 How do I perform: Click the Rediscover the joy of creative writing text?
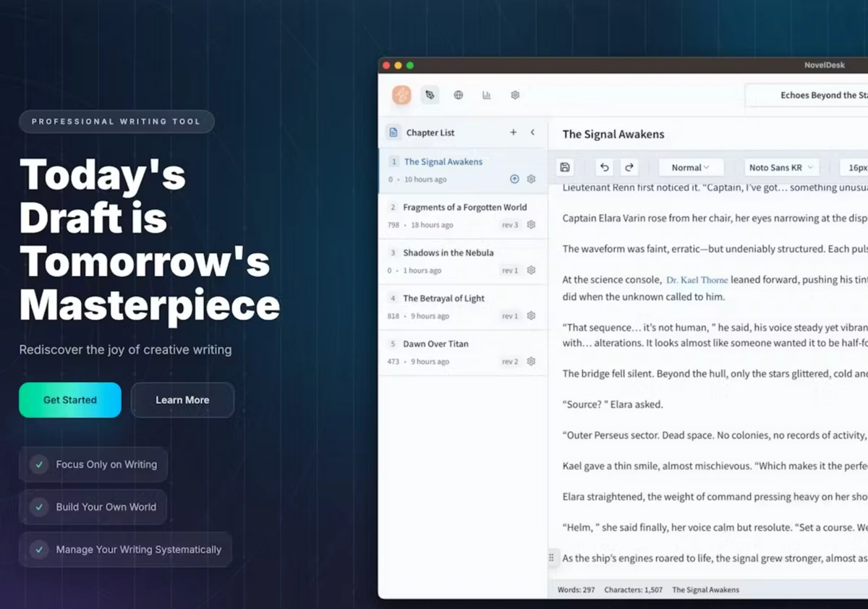(125, 349)
